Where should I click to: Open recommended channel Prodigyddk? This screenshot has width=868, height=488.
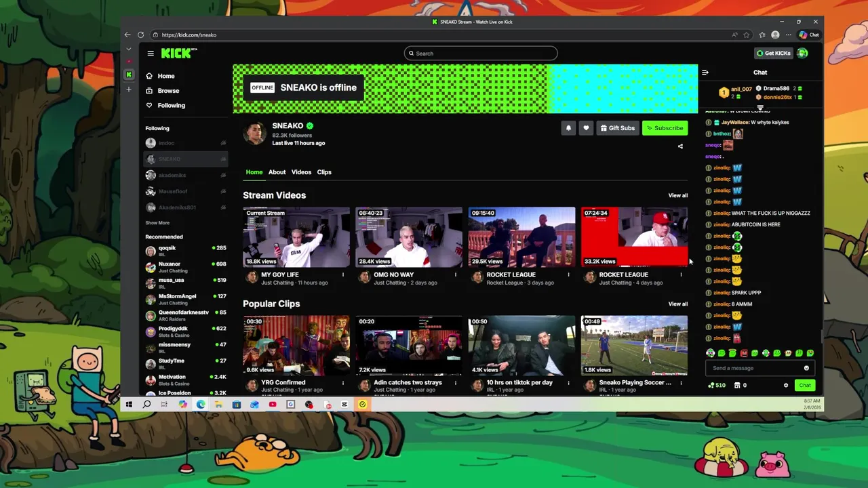point(186,332)
